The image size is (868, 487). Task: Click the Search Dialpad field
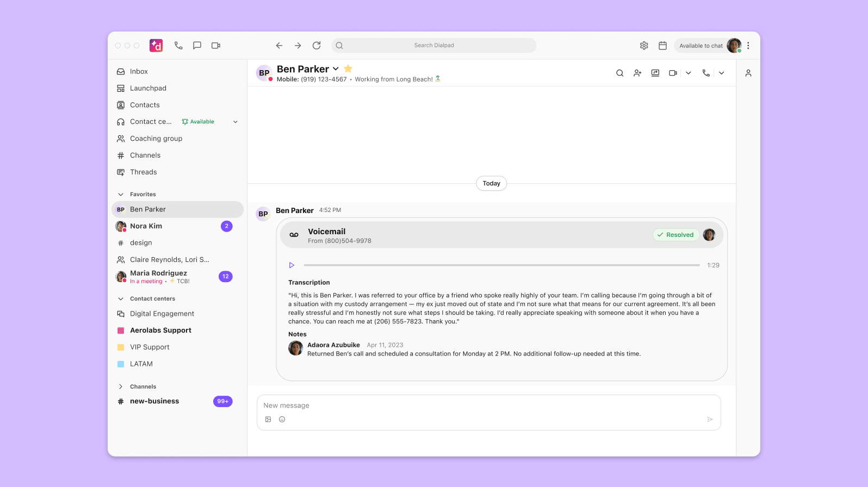(x=434, y=46)
